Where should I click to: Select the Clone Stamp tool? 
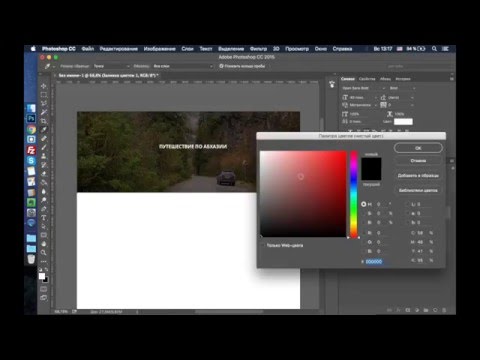(44, 156)
